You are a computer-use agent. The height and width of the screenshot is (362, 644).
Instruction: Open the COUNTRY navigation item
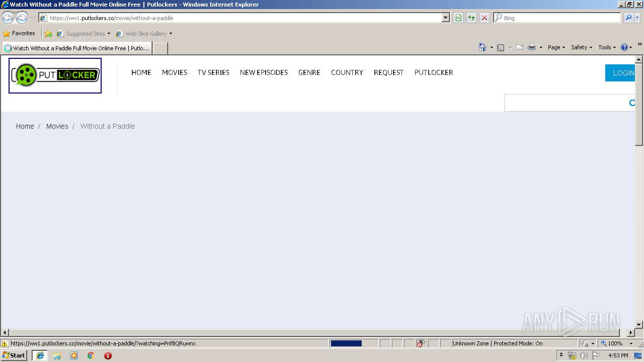(x=347, y=72)
